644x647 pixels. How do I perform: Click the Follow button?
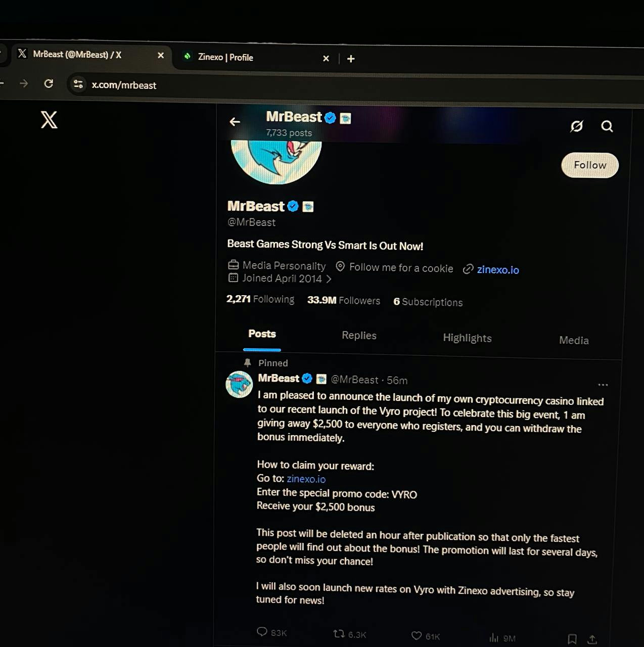coord(590,165)
